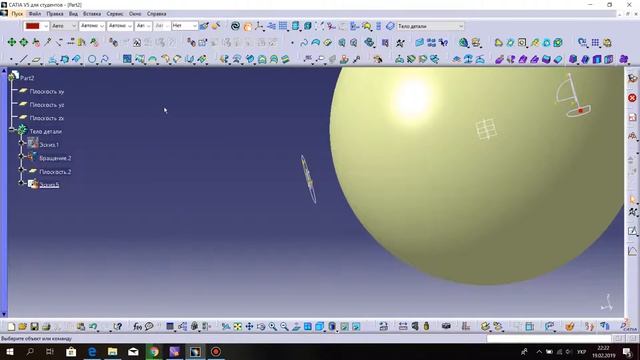This screenshot has height=360, width=640.
Task: Expand the 'Вращение.2' tree node
Action: pyautogui.click(x=22, y=156)
